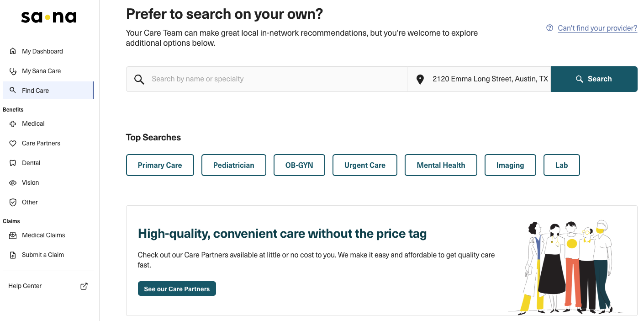The width and height of the screenshot is (644, 321).
Task: Click the external link icon by Help Center
Action: tap(84, 286)
